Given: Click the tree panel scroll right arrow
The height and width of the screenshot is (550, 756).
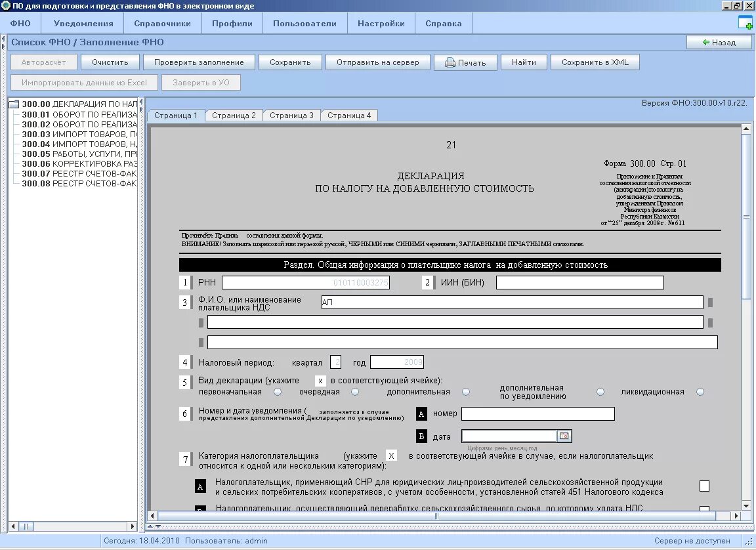Looking at the screenshot, I should click(x=133, y=526).
